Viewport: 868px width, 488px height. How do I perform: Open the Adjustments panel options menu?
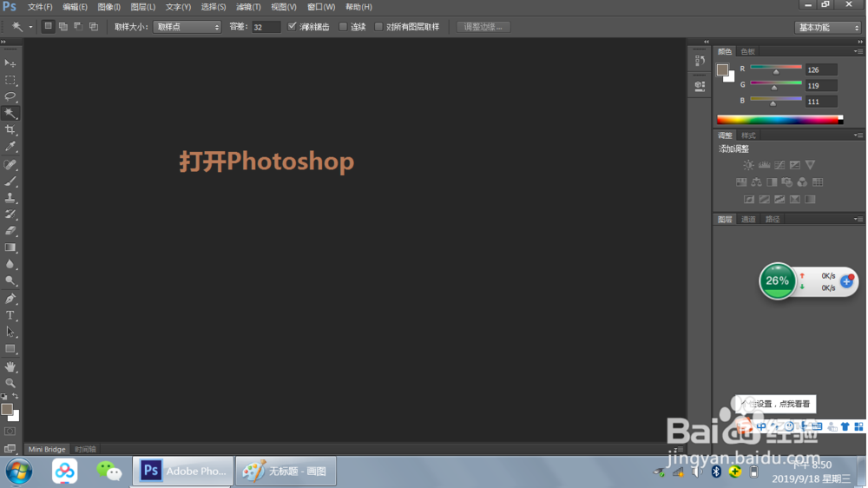coord(858,135)
